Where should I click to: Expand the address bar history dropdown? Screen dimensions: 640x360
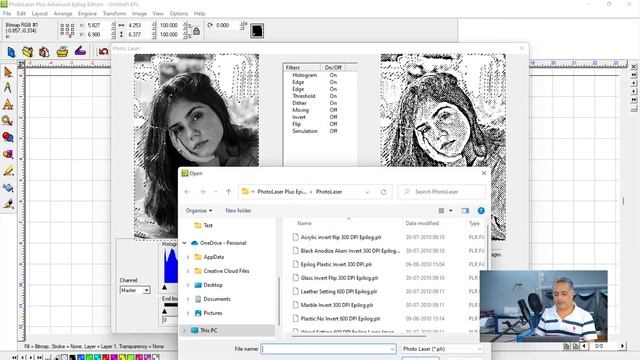click(x=367, y=192)
